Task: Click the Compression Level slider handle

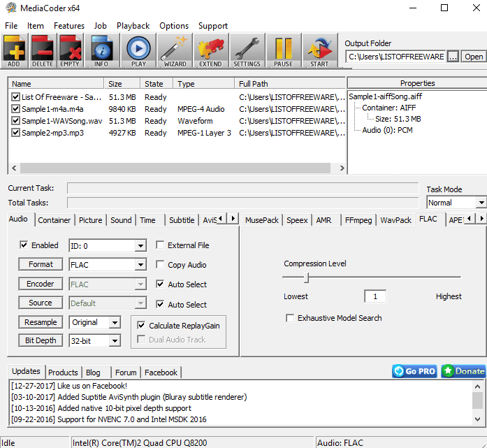Action: coord(306,277)
